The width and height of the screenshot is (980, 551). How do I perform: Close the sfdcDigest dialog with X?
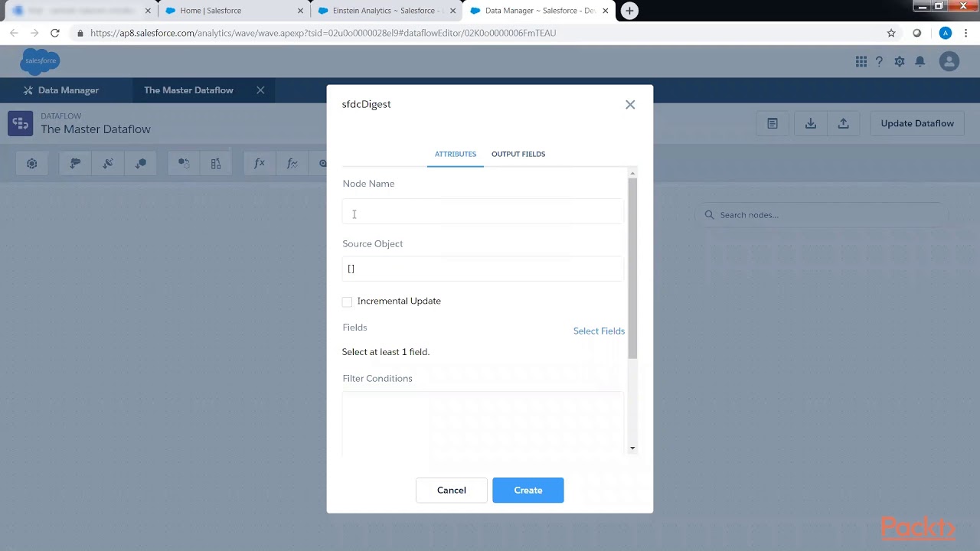pos(630,105)
